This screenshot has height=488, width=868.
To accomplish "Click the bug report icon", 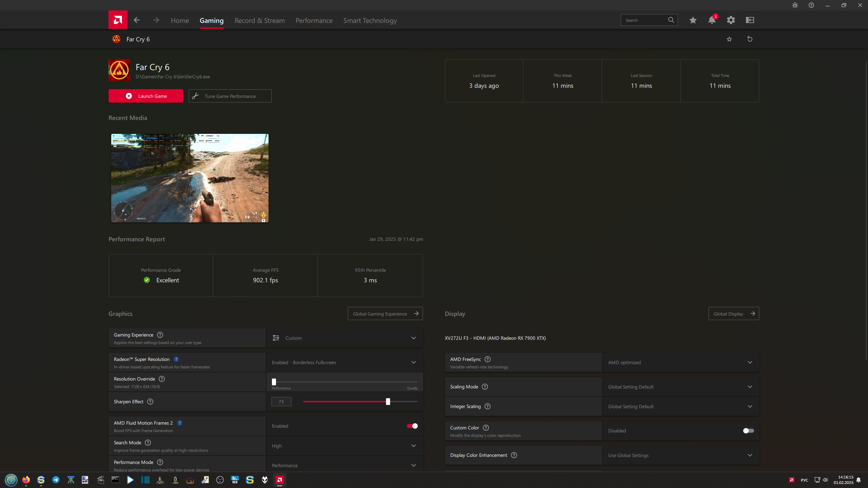I will [x=795, y=5].
